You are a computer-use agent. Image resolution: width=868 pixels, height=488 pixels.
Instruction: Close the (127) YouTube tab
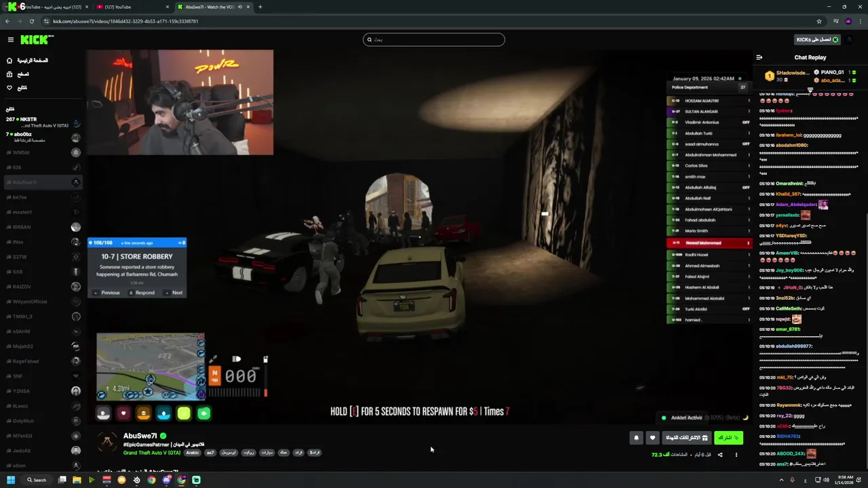click(x=167, y=7)
